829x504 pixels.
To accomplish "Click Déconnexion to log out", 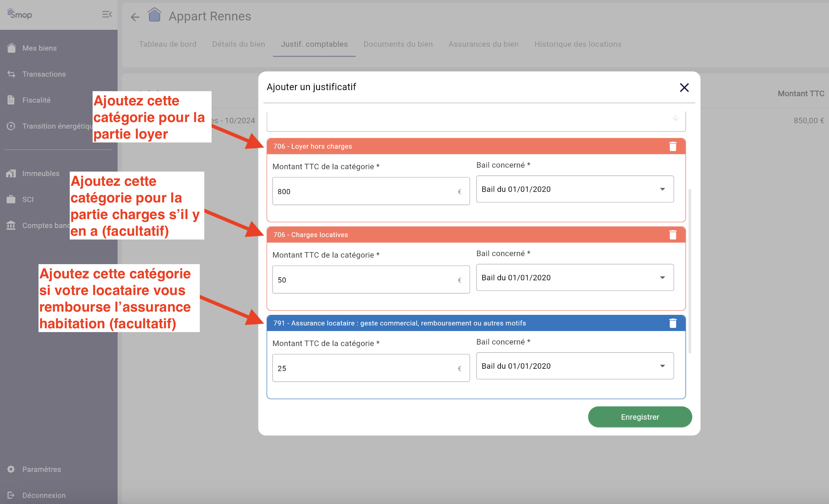I will click(44, 495).
